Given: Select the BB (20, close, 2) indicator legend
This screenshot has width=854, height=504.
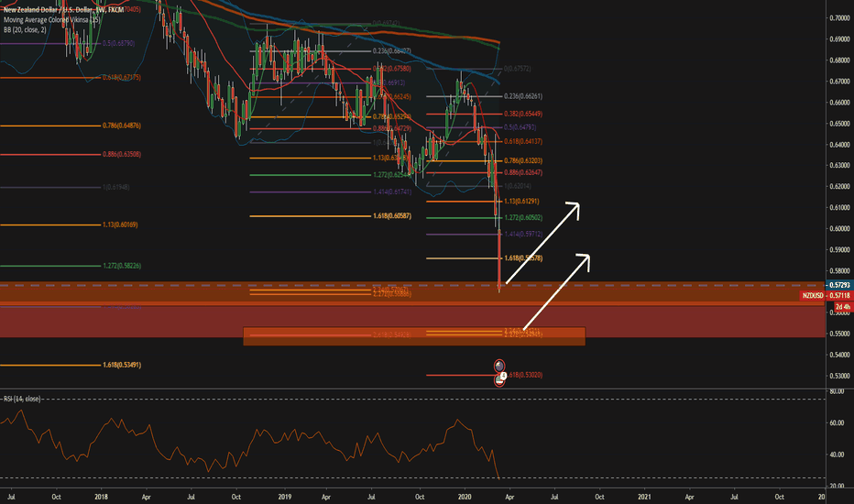Looking at the screenshot, I should [25, 29].
